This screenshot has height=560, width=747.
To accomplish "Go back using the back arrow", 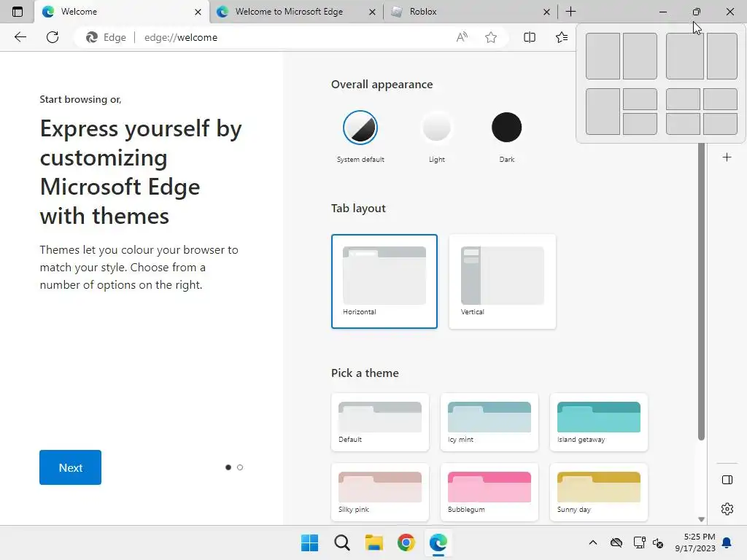I will (x=20, y=37).
